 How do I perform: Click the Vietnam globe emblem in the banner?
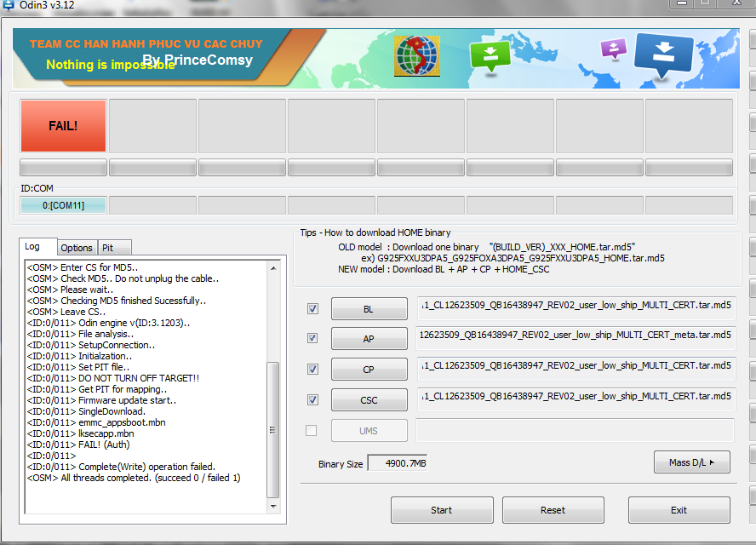click(417, 56)
